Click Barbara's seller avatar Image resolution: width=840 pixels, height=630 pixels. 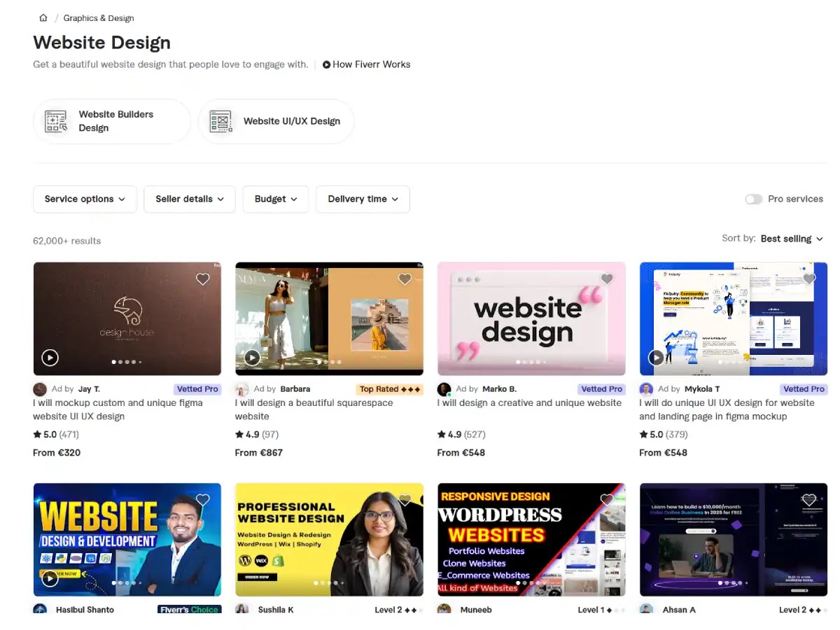(242, 389)
